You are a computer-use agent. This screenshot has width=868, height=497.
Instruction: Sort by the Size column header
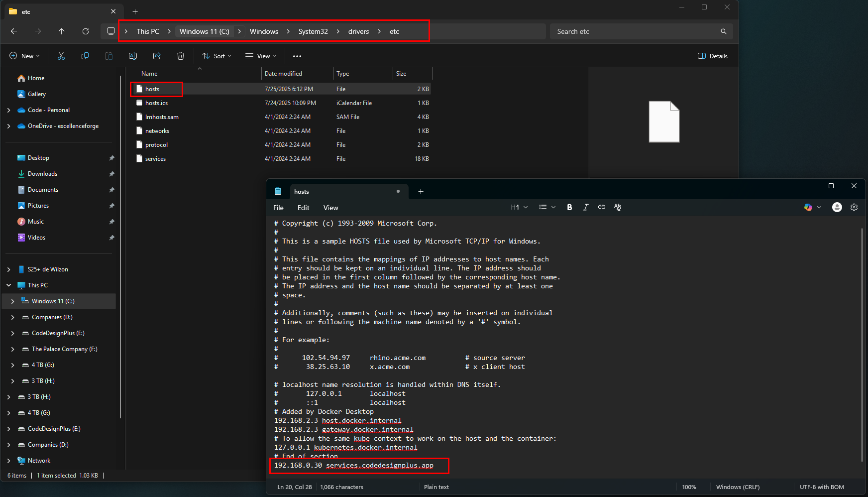(x=413, y=74)
